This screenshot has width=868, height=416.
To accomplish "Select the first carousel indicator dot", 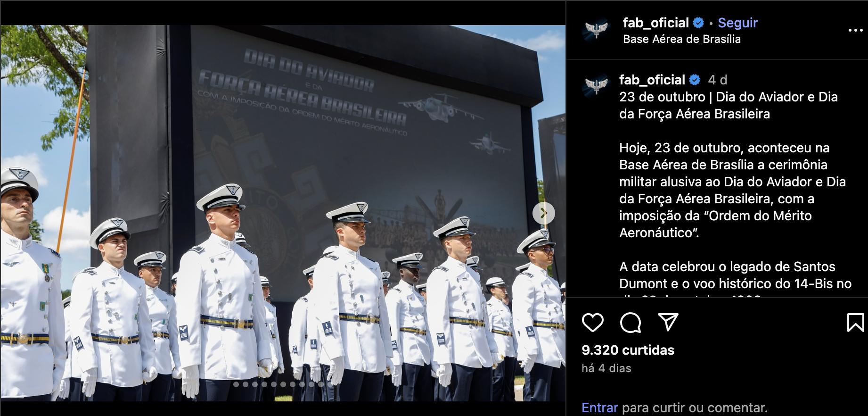I will (236, 384).
